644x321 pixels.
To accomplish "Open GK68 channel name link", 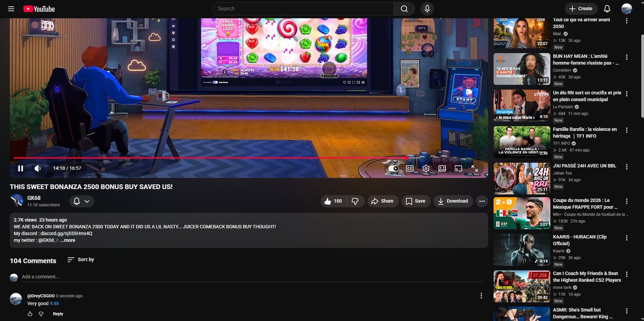I will [x=34, y=198].
